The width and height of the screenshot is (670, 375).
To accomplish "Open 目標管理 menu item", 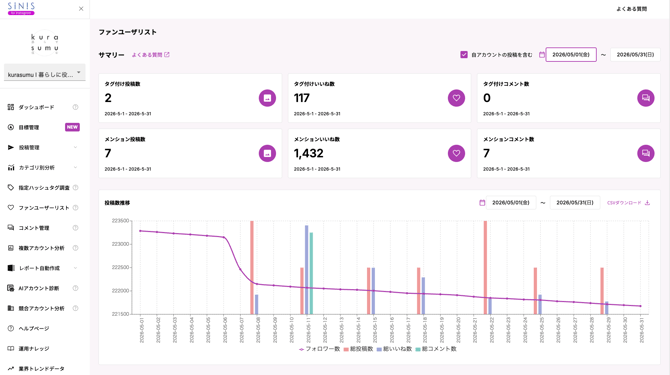I will [29, 127].
